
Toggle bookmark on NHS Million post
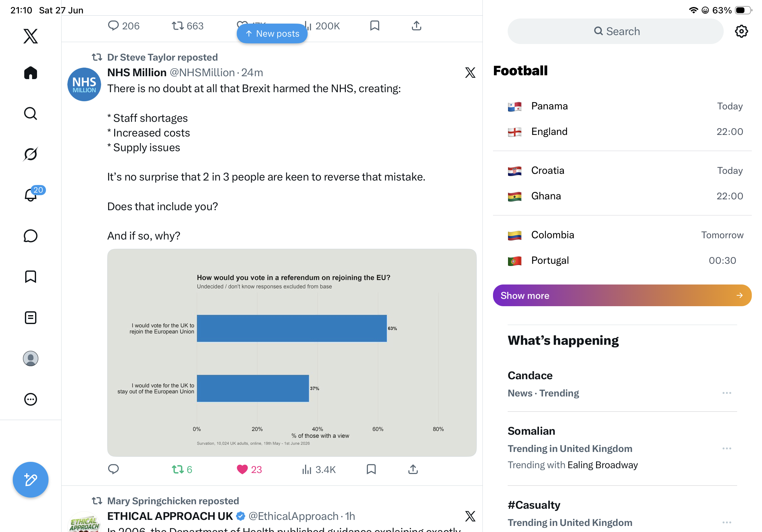tap(371, 469)
